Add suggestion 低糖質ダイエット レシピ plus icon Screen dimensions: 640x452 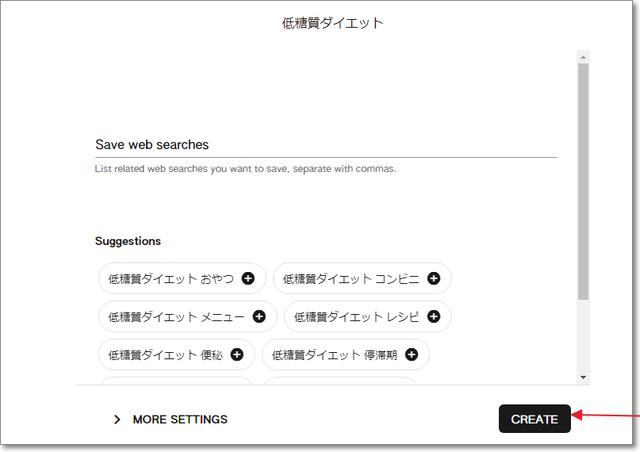434,317
